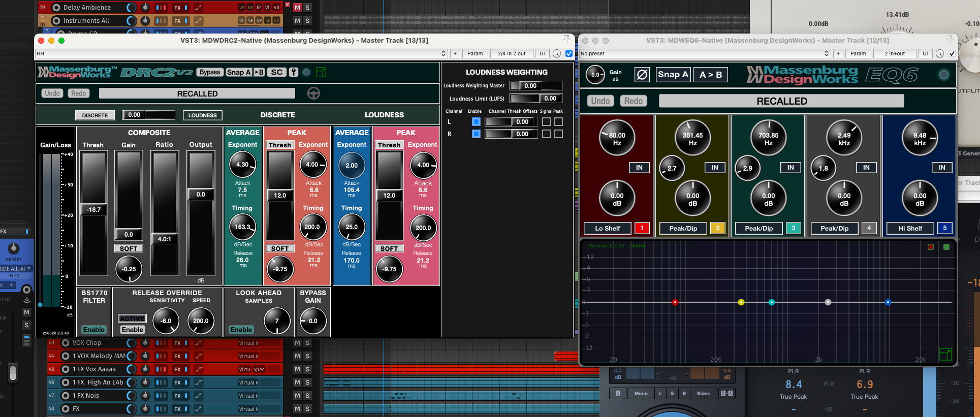Pin the MDWEQ6 plugin window
Screen dimensions: 980x417
[x=949, y=39]
